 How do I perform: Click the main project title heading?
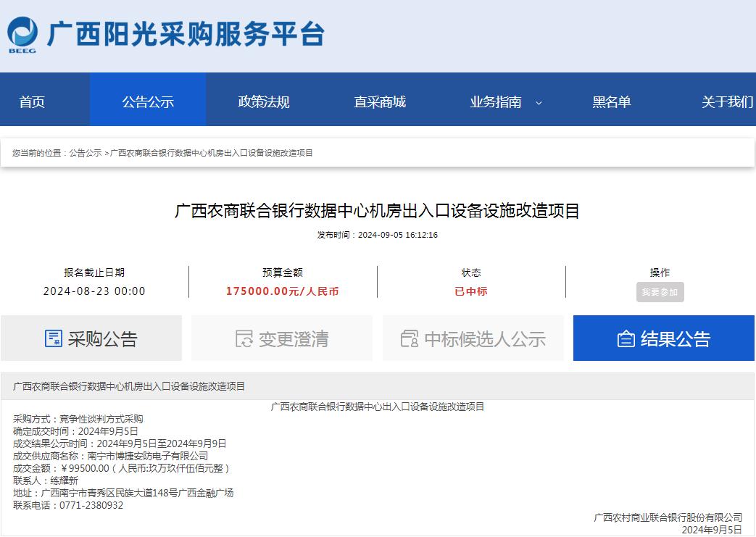pyautogui.click(x=377, y=211)
